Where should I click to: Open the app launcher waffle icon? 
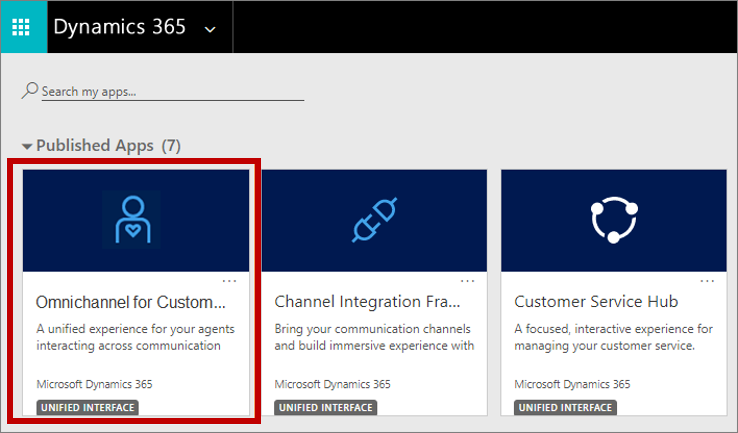[x=21, y=27]
